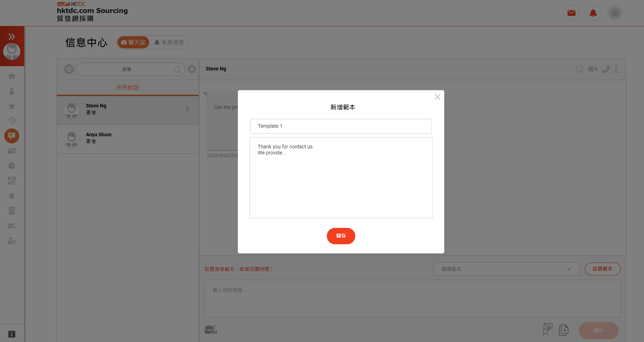Click the 搜尋 conversation search field

tap(130, 69)
